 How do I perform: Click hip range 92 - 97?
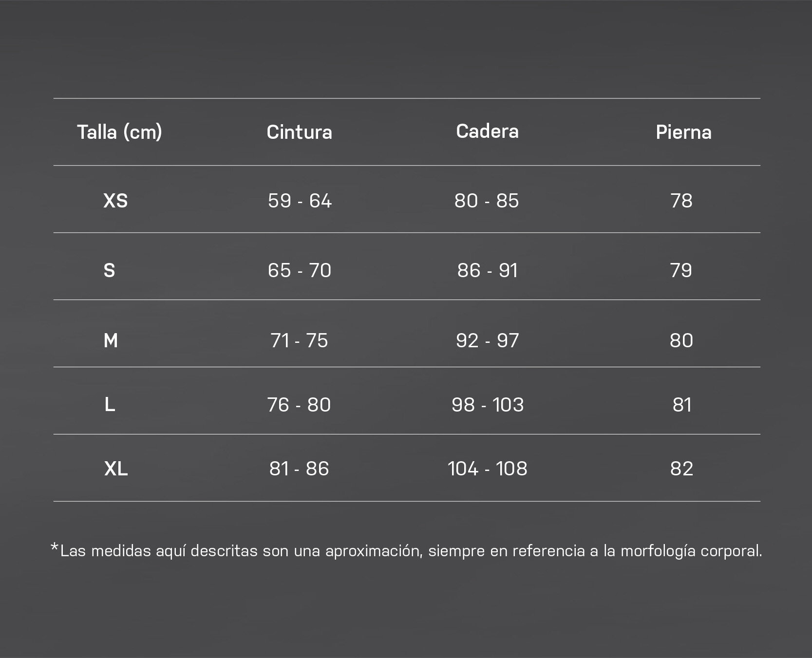487,340
